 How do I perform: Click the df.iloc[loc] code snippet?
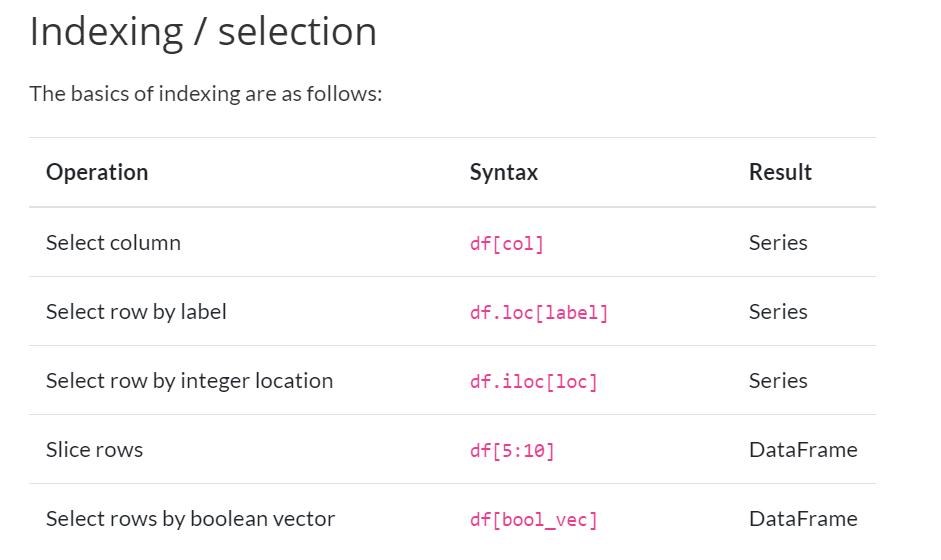point(534,381)
